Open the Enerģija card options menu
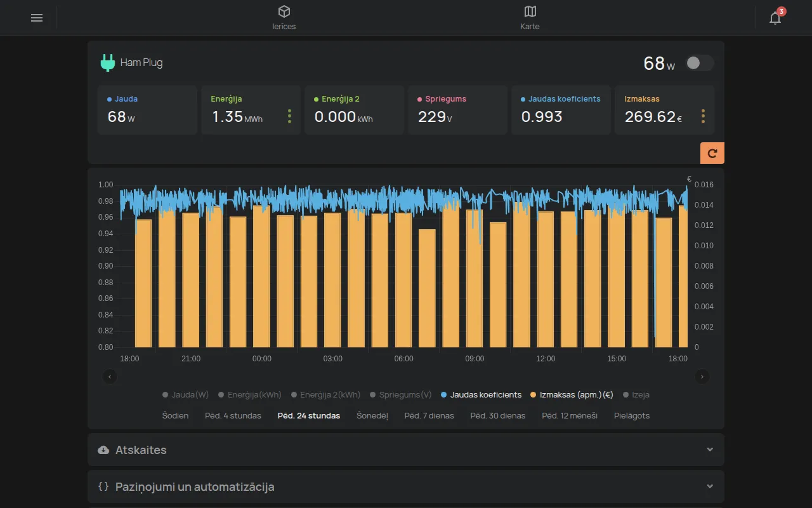 click(289, 116)
